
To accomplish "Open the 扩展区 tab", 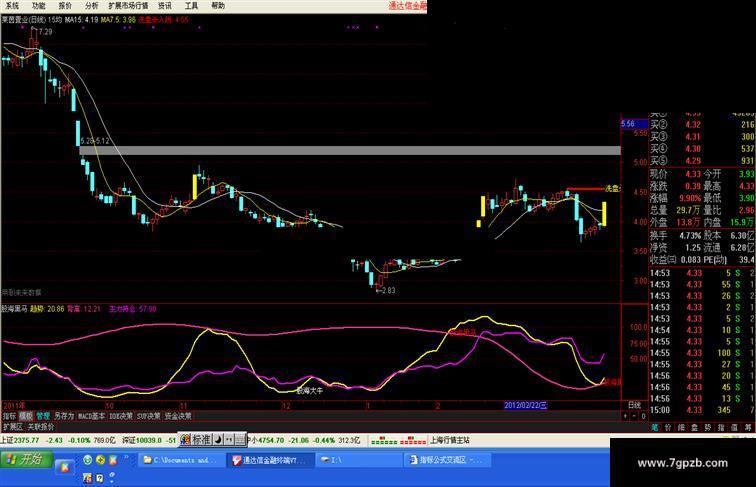I will (x=13, y=427).
